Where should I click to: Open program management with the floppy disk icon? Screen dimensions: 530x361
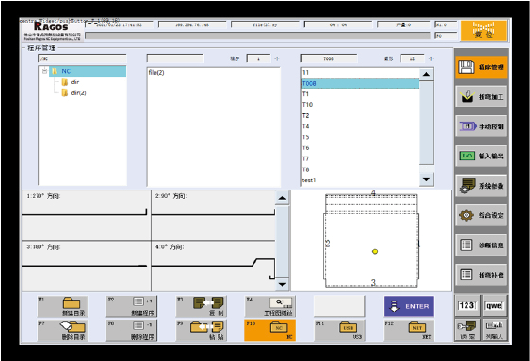(481, 67)
